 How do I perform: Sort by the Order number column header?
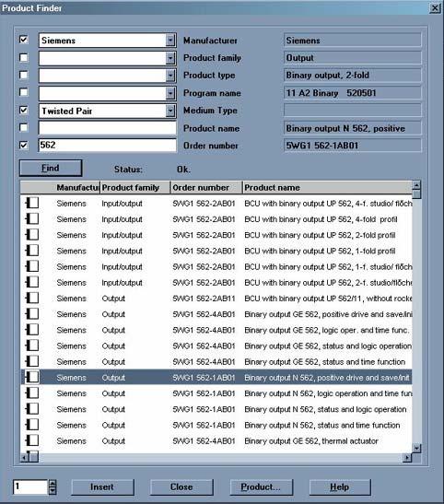tap(206, 188)
